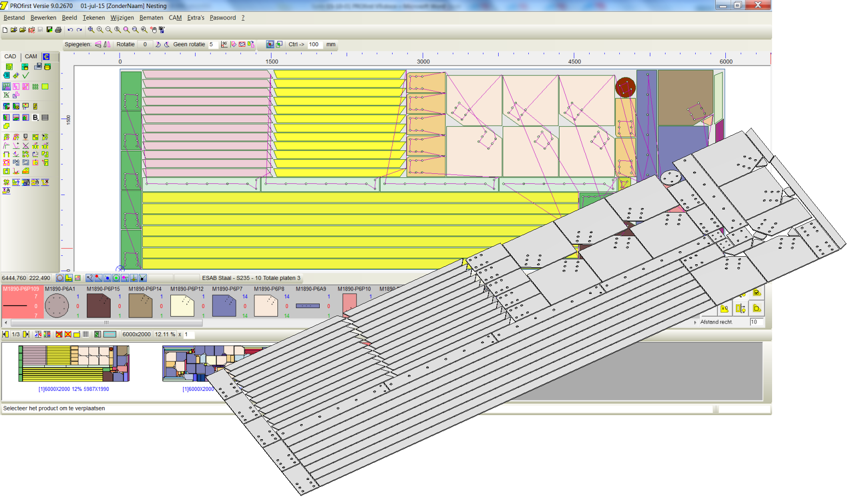This screenshot has width=849, height=504.
Task: Click the left scroll arrow of parts list
Action: tap(6, 323)
